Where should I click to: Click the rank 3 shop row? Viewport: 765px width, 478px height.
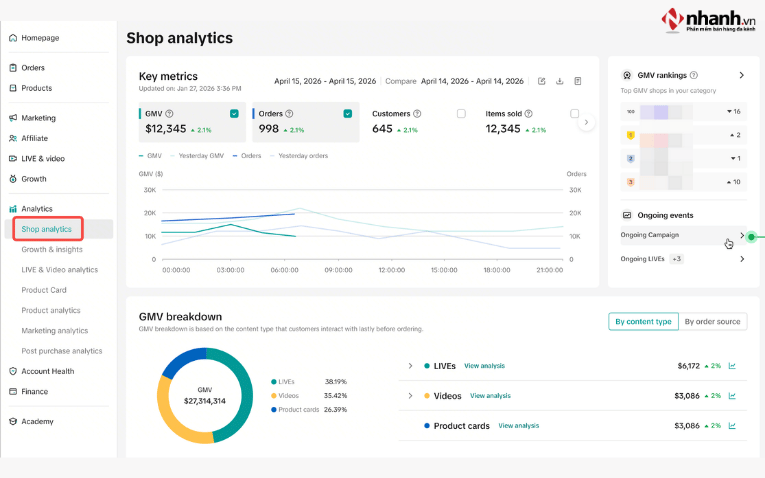[x=683, y=182]
